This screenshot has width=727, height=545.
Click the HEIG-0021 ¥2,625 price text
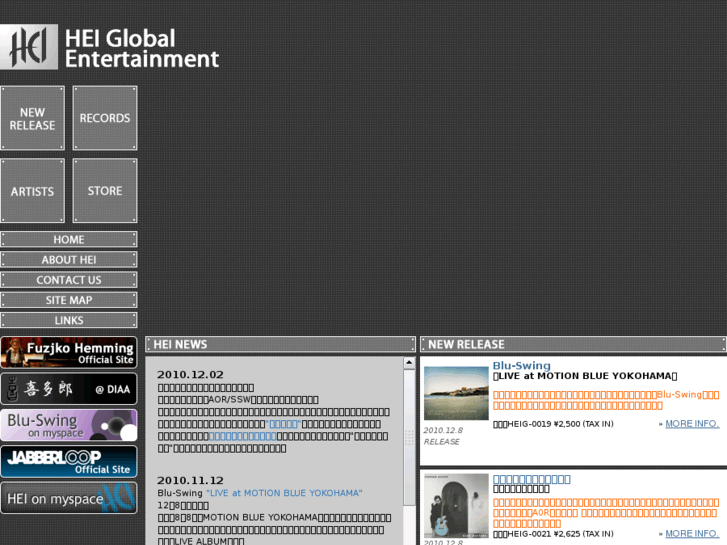(x=553, y=534)
